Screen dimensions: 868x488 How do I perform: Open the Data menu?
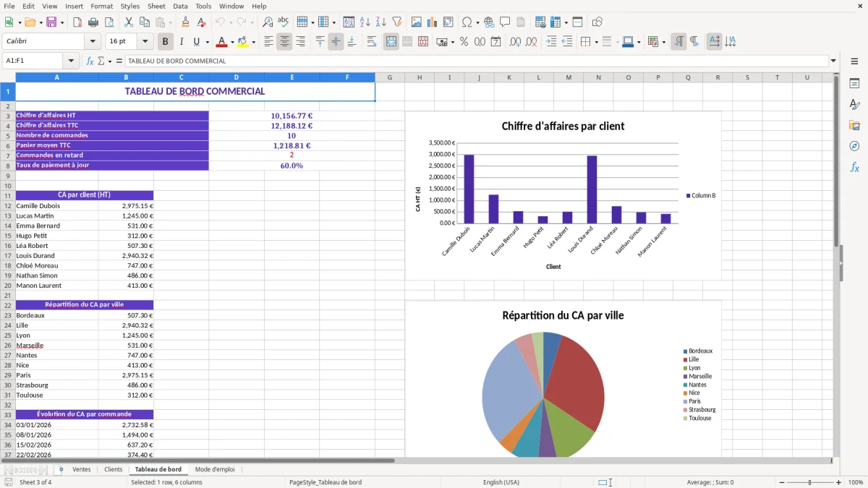(x=180, y=6)
